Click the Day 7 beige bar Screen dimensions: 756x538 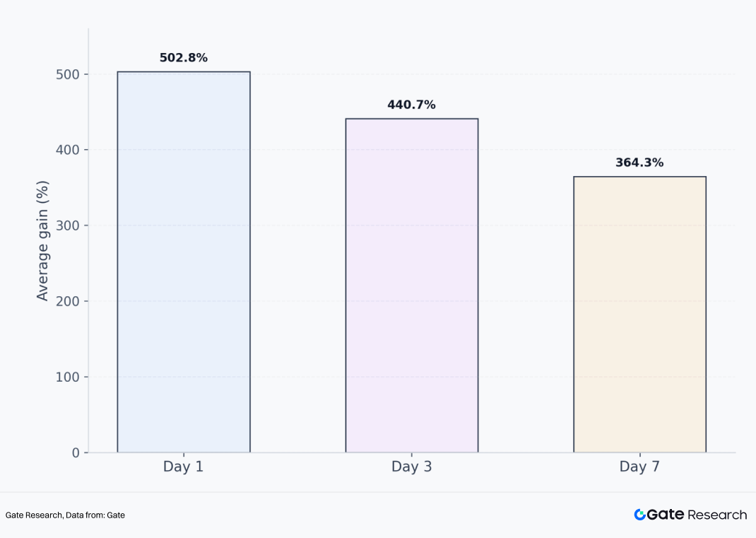click(x=639, y=314)
